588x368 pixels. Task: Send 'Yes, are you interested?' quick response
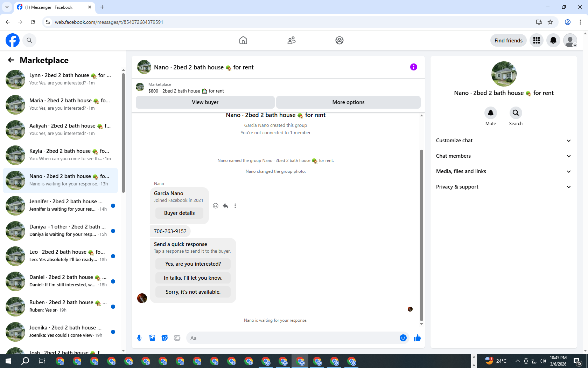(x=193, y=264)
